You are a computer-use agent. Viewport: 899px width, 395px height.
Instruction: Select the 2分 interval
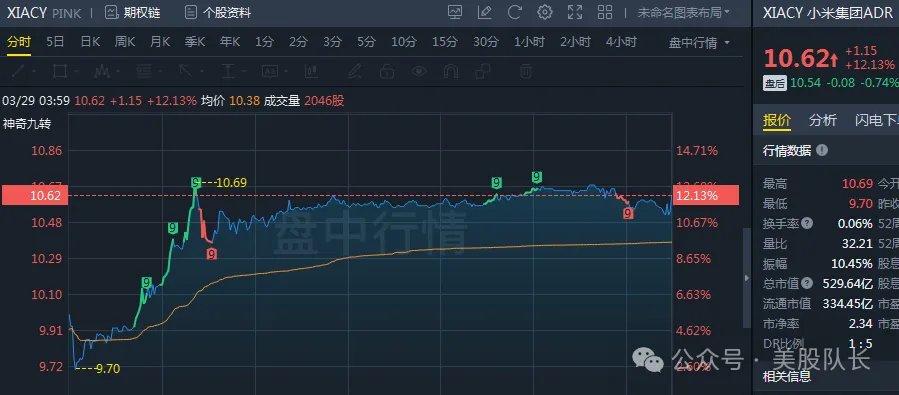coord(298,42)
